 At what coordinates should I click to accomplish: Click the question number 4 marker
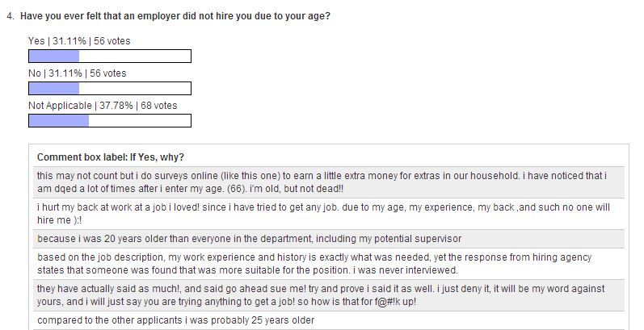coord(11,16)
